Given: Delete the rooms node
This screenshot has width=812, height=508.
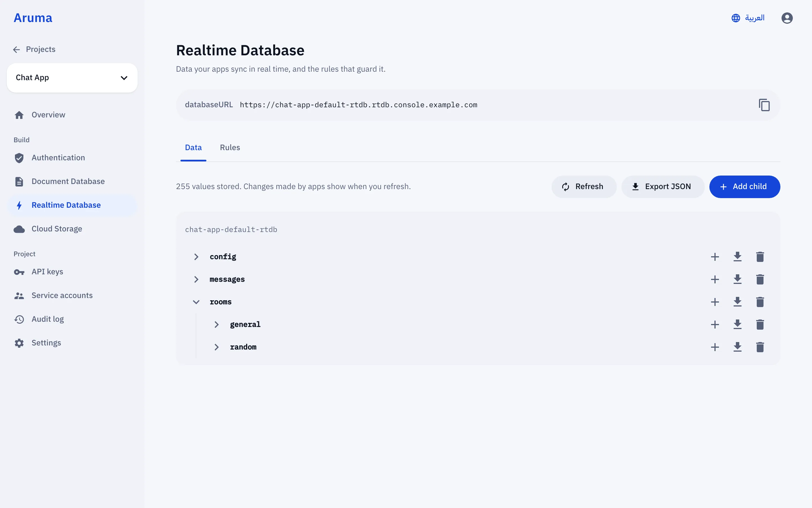Looking at the screenshot, I should 760,302.
